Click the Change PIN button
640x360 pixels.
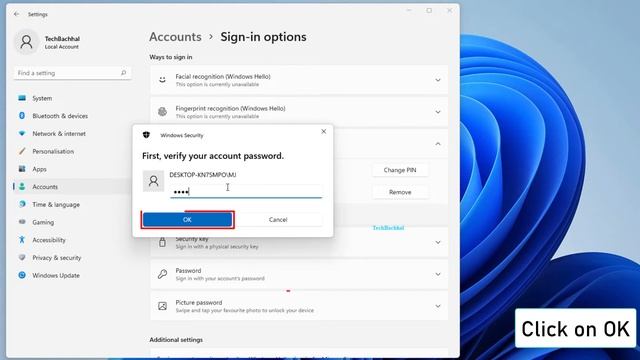[400, 170]
